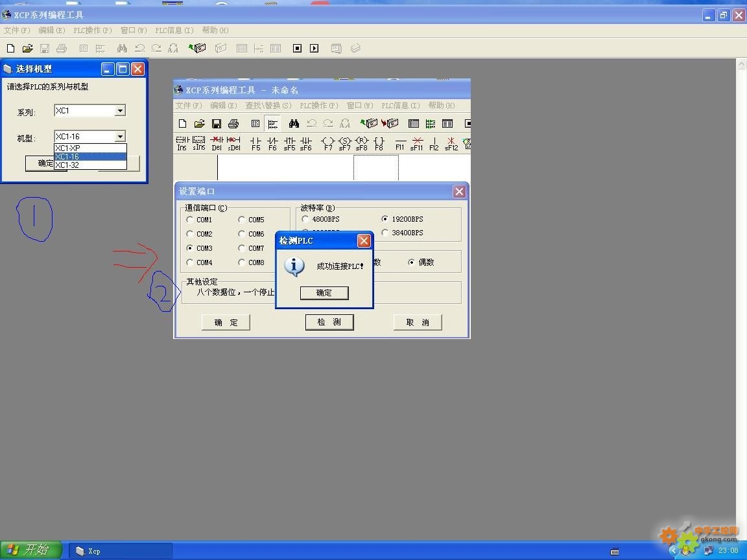Image resolution: width=747 pixels, height=560 pixels.
Task: Click Open folder icon in 未命名 window toolbar
Action: [x=200, y=123]
